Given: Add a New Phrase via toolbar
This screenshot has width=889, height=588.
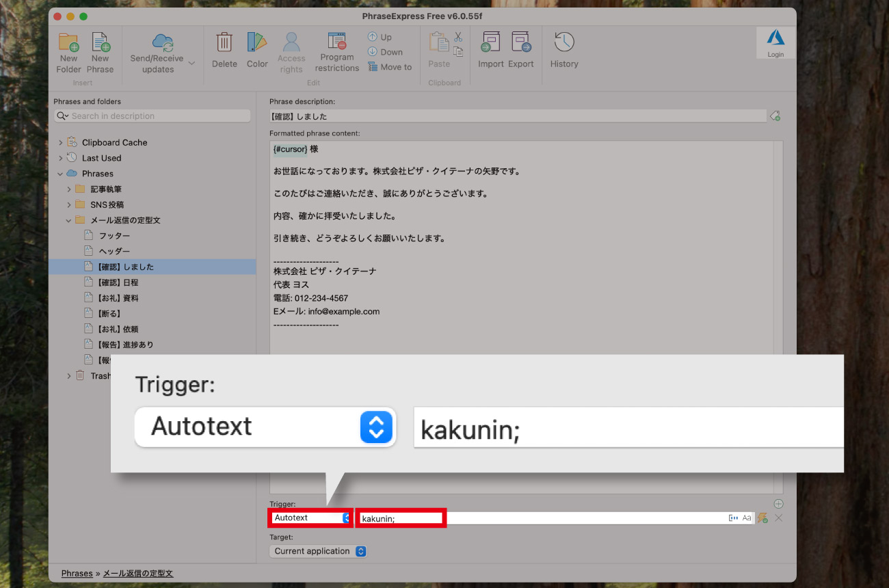Looking at the screenshot, I should coord(100,53).
